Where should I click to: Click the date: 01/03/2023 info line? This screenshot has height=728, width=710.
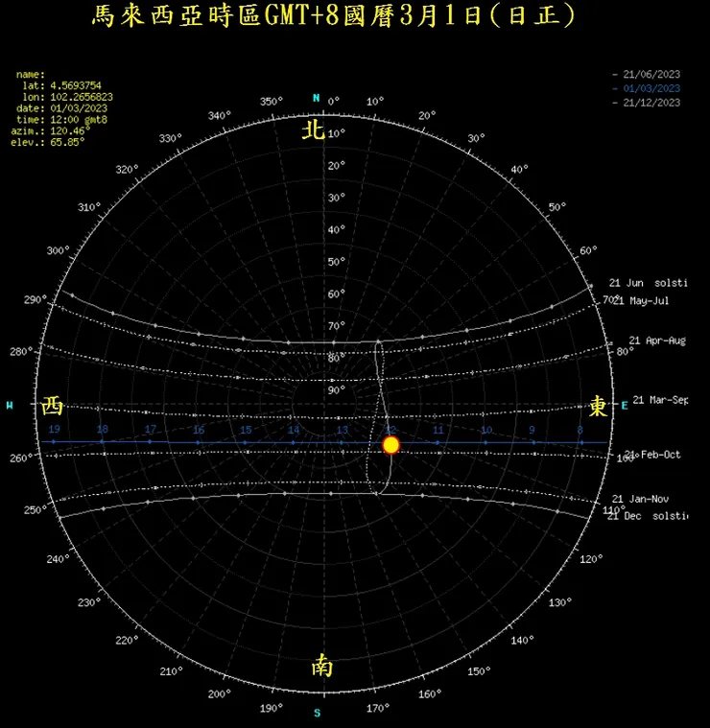61,108
